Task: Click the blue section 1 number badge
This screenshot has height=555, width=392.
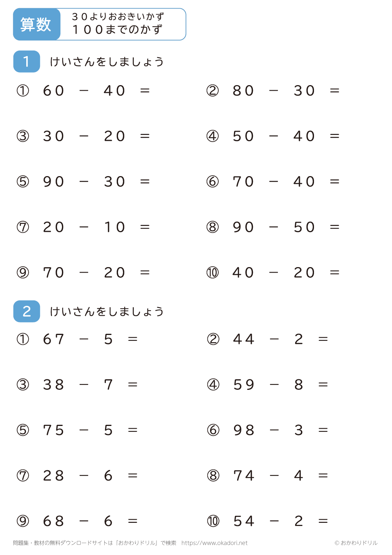Action: (27, 62)
